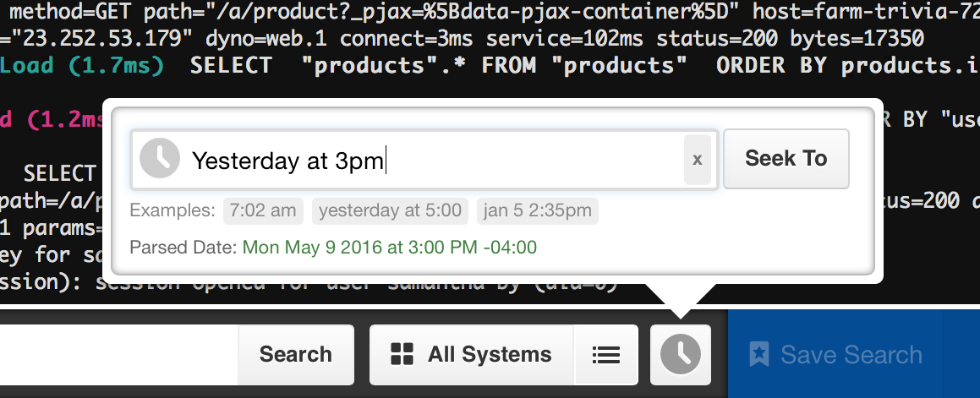Screen dimensions: 980x398
Task: Toggle the clock seek-to-time toolbar button
Action: (681, 354)
